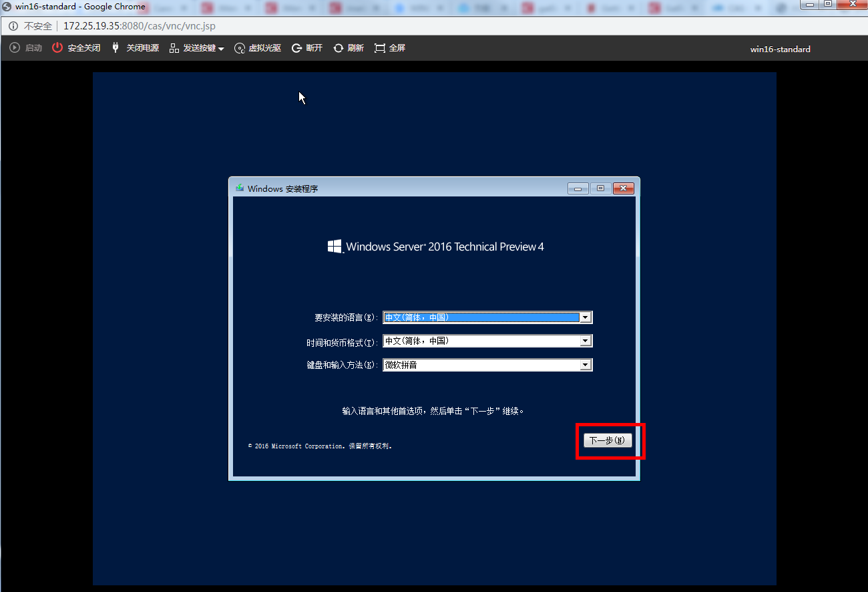Click the 安全关闭 safe shutdown icon
The height and width of the screenshot is (592, 868).
tap(57, 48)
